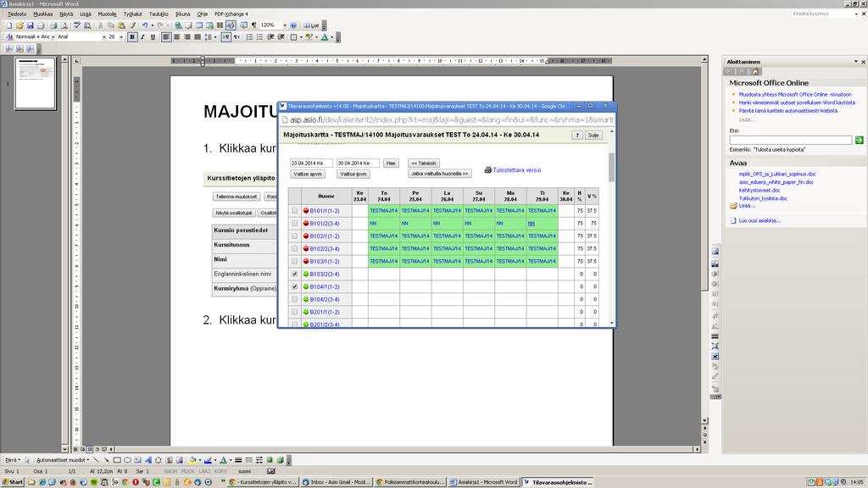Save the document with the floppy disk icon
This screenshot has width=868, height=488.
click(x=31, y=25)
